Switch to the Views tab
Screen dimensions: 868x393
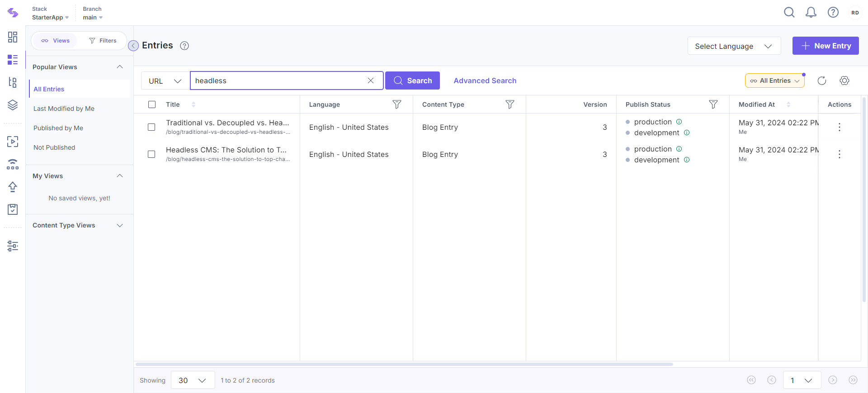click(55, 41)
